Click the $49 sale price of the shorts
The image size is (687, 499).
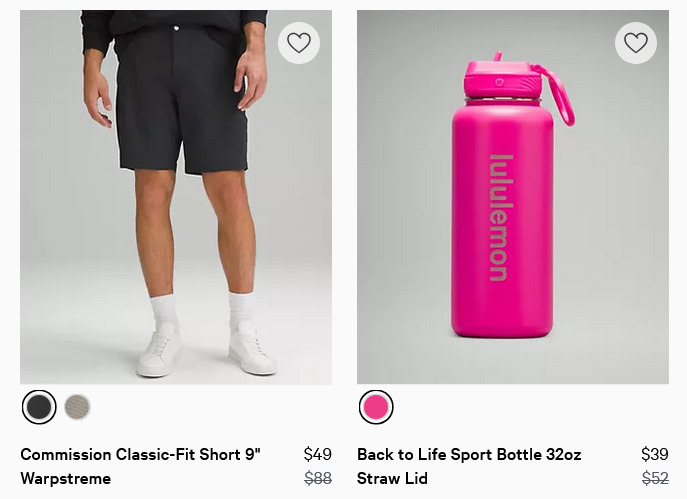point(318,454)
